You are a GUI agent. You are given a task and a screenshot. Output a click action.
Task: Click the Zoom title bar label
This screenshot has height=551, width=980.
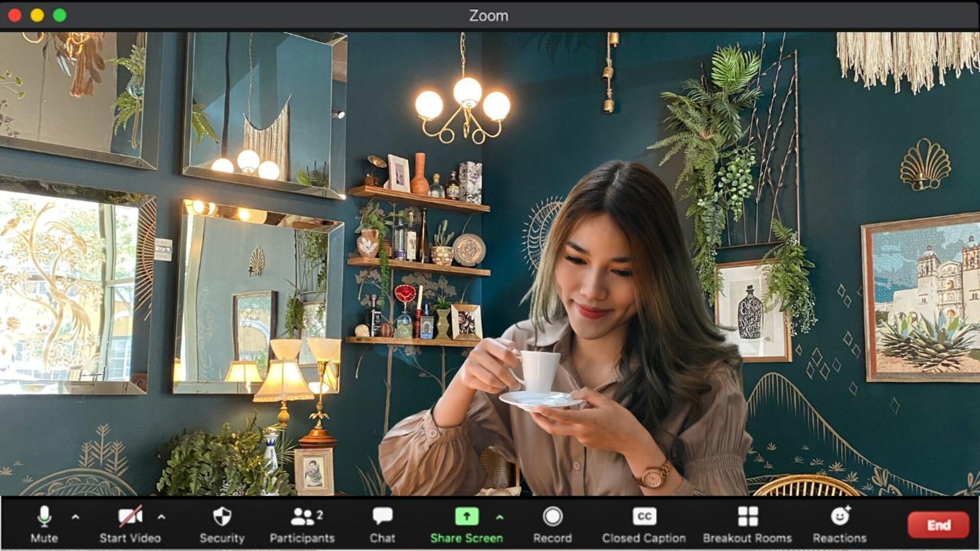pos(489,16)
